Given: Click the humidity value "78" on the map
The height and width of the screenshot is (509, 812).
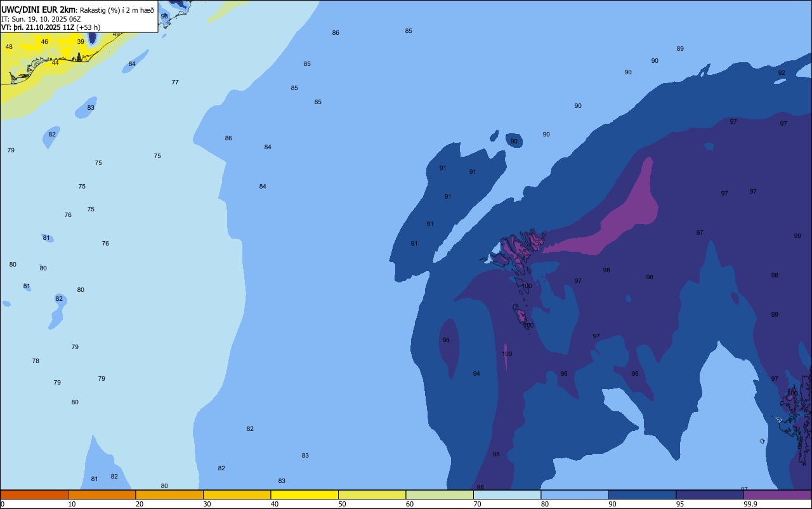Looking at the screenshot, I should tap(36, 361).
